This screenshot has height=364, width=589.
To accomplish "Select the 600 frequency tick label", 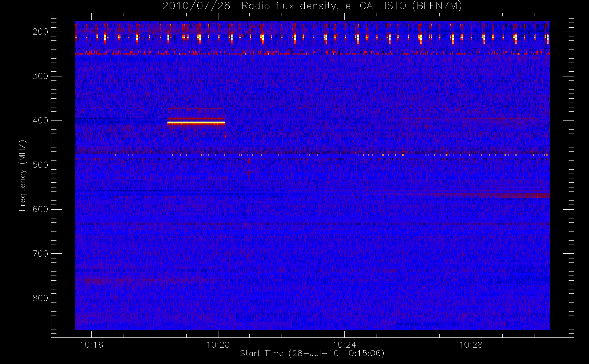I will [40, 209].
